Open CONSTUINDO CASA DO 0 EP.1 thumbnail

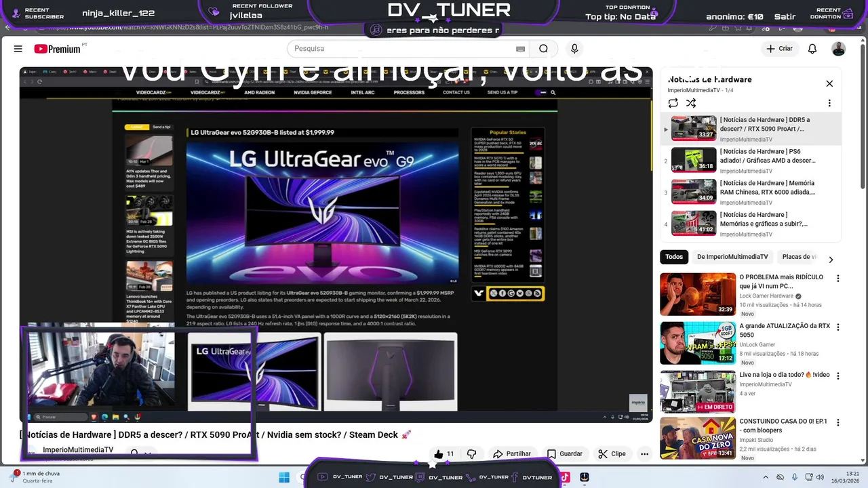(698, 438)
